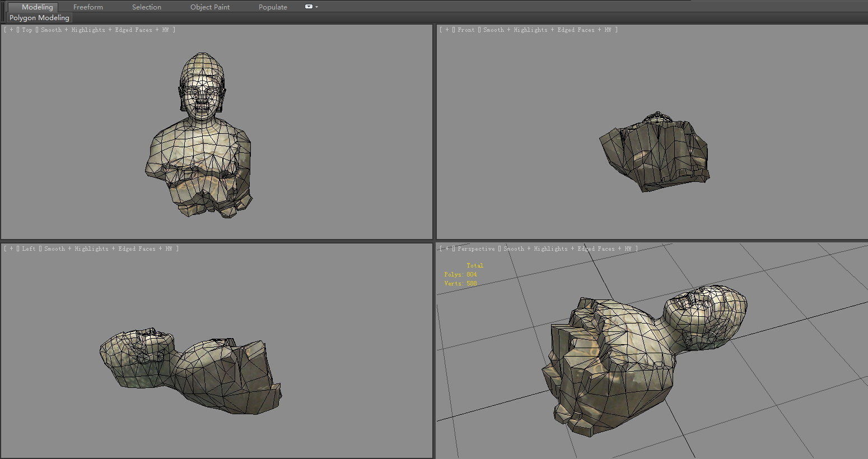Open the Front viewport [+] general menu

pyautogui.click(x=447, y=30)
